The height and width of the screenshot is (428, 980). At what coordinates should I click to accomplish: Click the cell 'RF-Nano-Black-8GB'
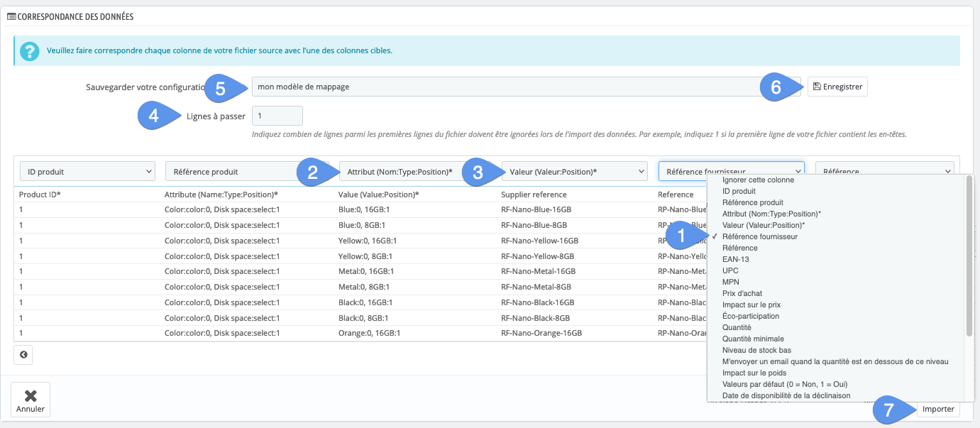pyautogui.click(x=535, y=318)
